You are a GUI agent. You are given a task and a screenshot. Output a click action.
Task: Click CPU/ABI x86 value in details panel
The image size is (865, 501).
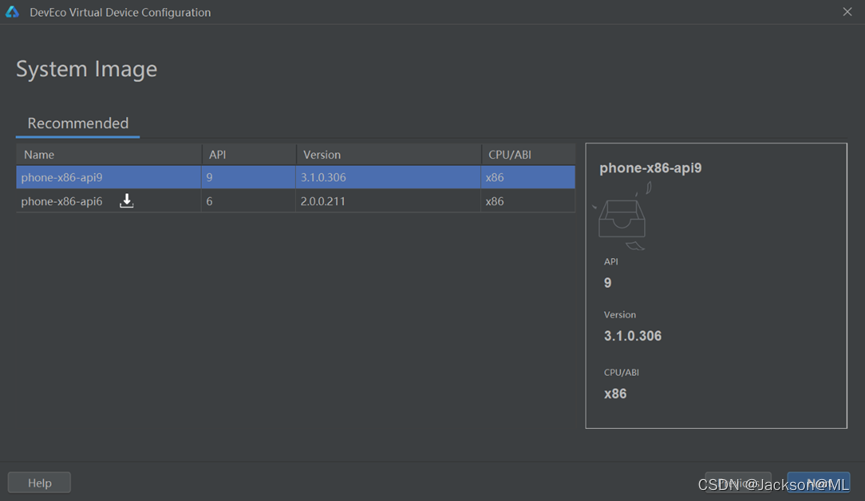click(x=615, y=394)
